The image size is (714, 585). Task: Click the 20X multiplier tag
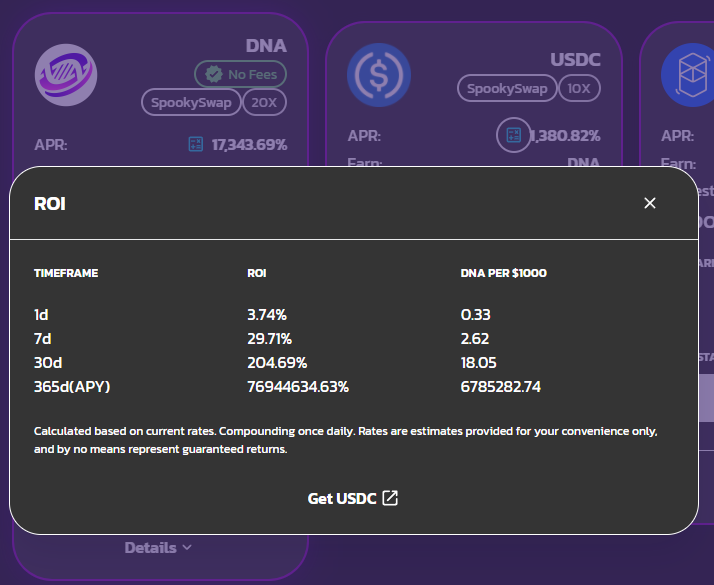coord(264,102)
